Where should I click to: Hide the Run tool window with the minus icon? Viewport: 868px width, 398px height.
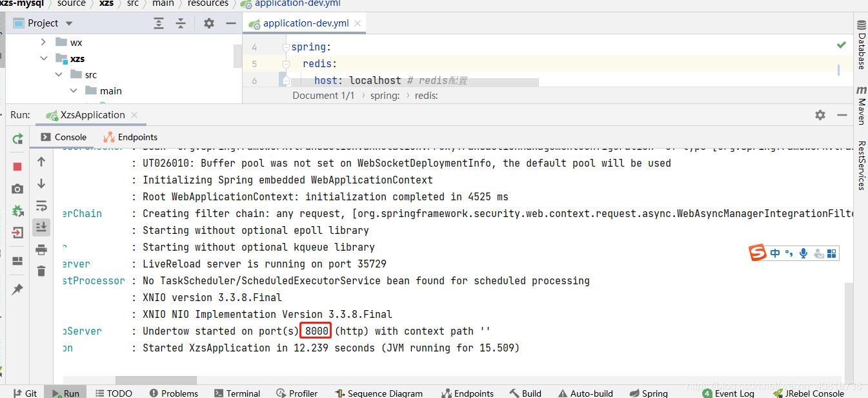(x=842, y=115)
